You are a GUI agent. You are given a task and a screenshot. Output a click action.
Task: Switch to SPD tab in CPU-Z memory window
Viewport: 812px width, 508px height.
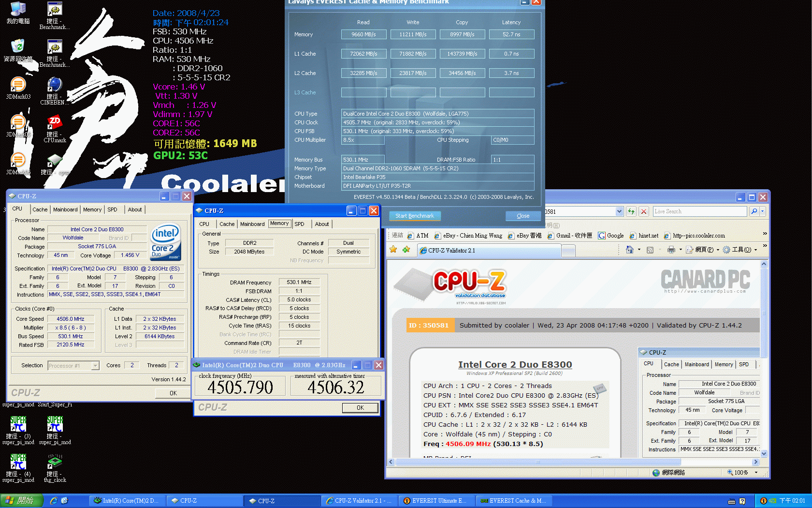click(299, 224)
